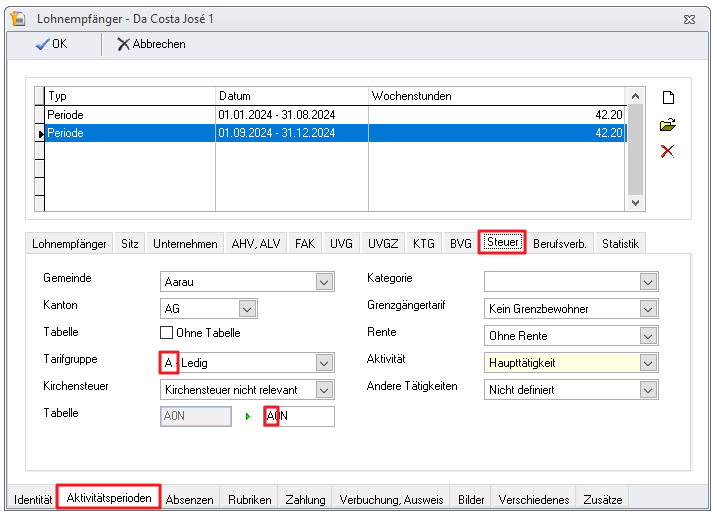Click the open folder icon beside table
The height and width of the screenshot is (515, 717).
click(x=668, y=125)
